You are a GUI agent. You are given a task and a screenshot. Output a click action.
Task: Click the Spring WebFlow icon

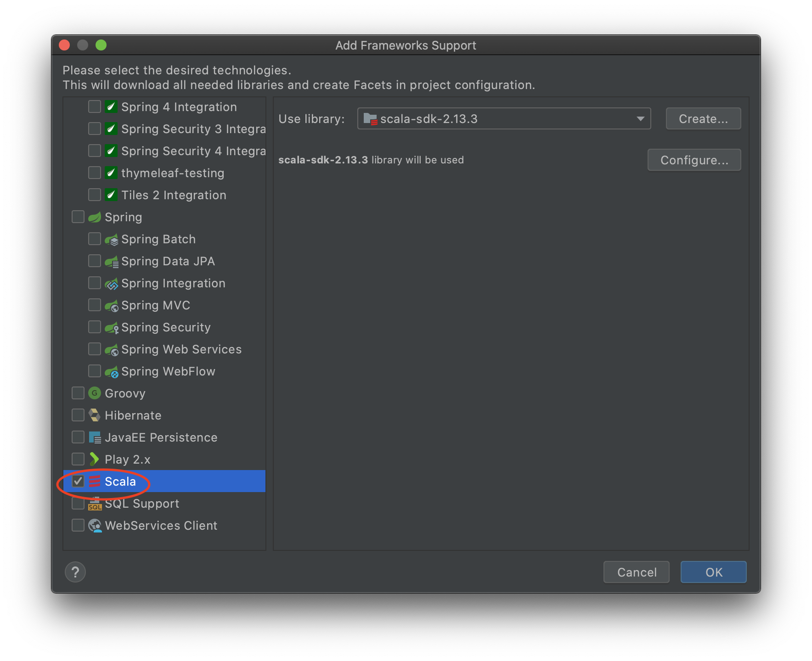(111, 372)
